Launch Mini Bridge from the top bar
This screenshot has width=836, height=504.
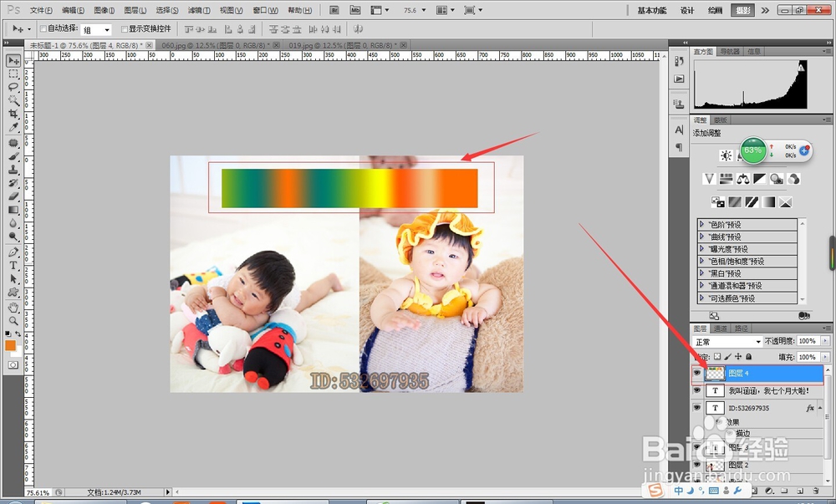point(355,10)
